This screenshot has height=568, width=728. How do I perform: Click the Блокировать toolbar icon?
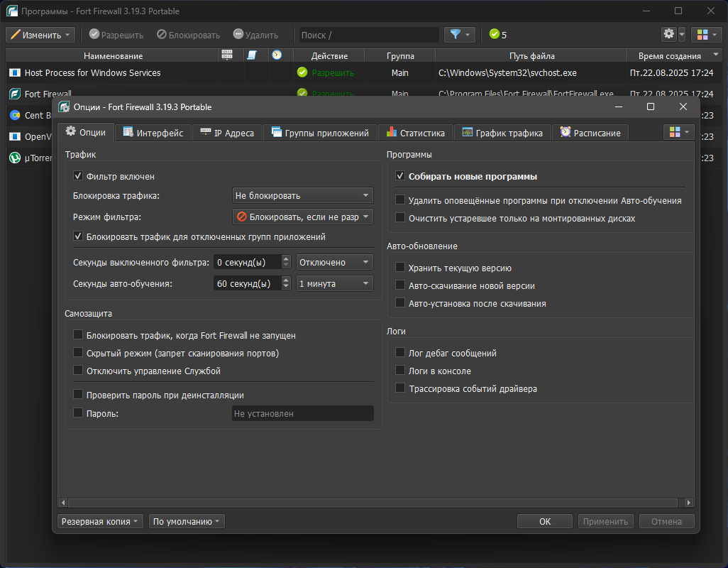pyautogui.click(x=162, y=34)
